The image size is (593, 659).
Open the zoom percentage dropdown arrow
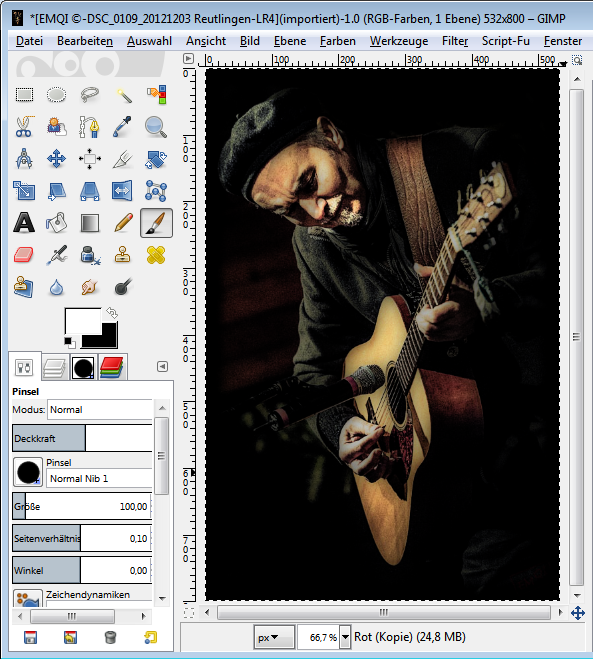[345, 637]
